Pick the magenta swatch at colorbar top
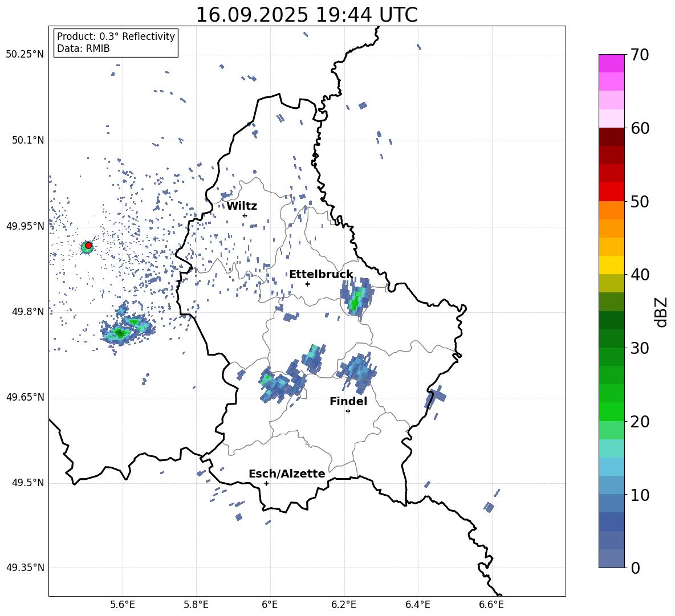 611,63
